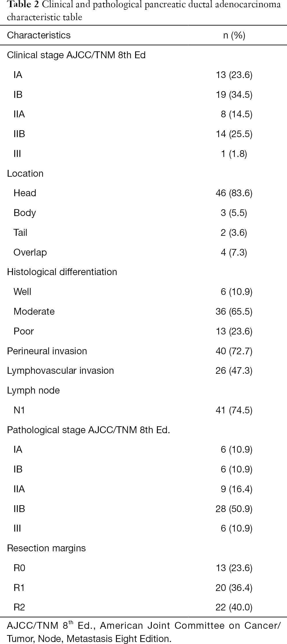
Task: Select the Resection margins heading
Action: click(x=46, y=548)
